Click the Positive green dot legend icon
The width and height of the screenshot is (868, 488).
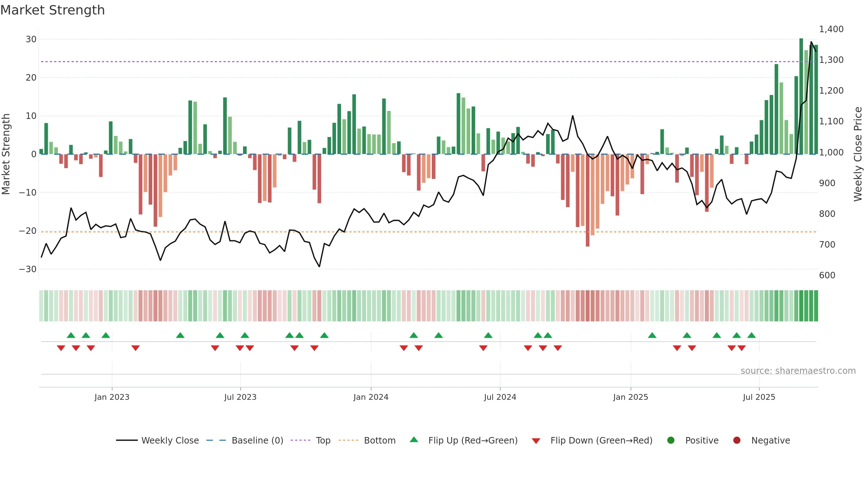671,440
